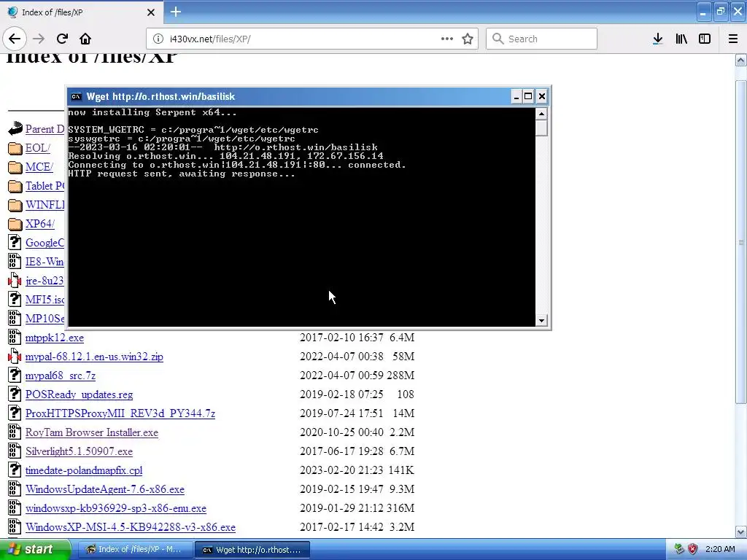Open the browser home page
The image size is (747, 560).
(85, 39)
